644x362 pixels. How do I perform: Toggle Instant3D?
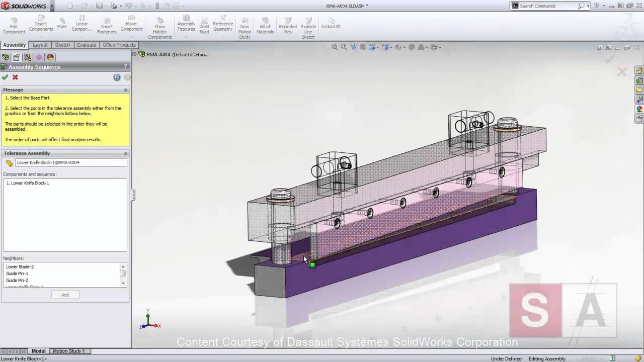pyautogui.click(x=331, y=23)
